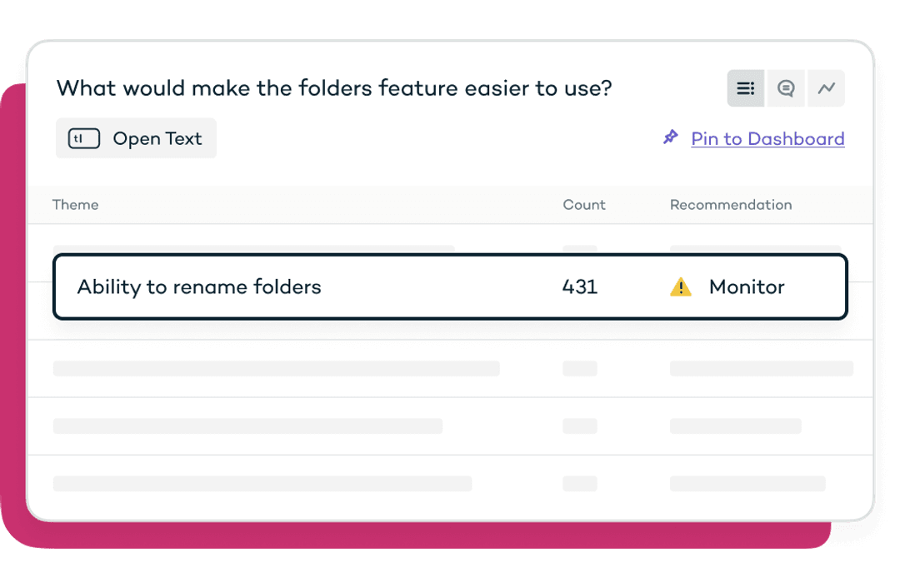900x588 pixels.
Task: Select the first placeholder row below highlighted theme
Action: coord(450,368)
